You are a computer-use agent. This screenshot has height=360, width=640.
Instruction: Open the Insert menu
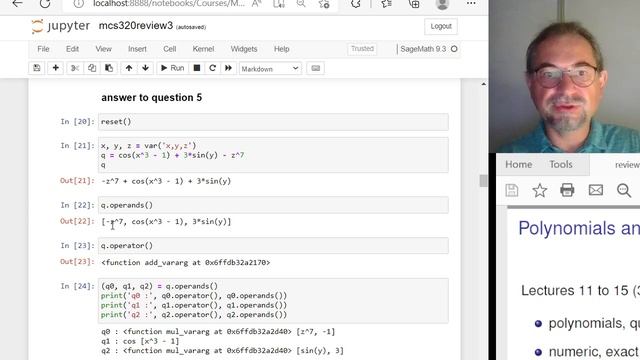137,49
